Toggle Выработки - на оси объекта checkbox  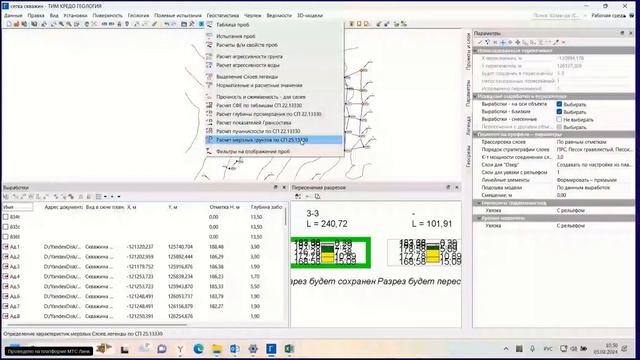click(559, 104)
